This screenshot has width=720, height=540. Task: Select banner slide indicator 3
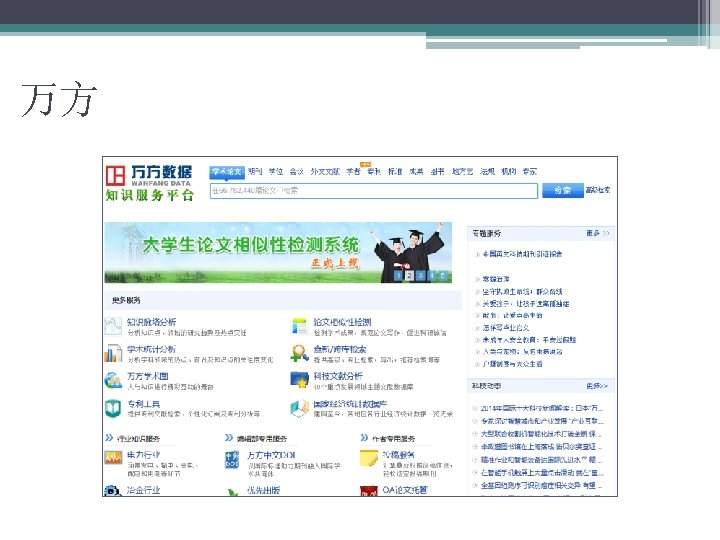[x=420, y=276]
